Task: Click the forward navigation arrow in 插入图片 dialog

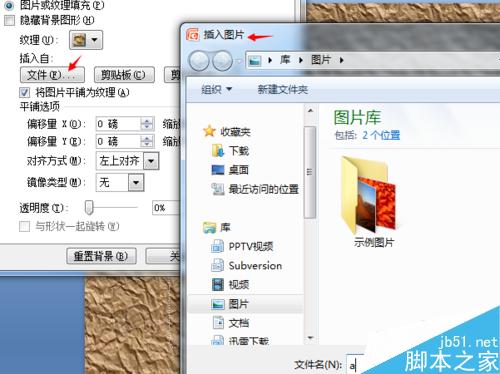Action: coord(222,61)
